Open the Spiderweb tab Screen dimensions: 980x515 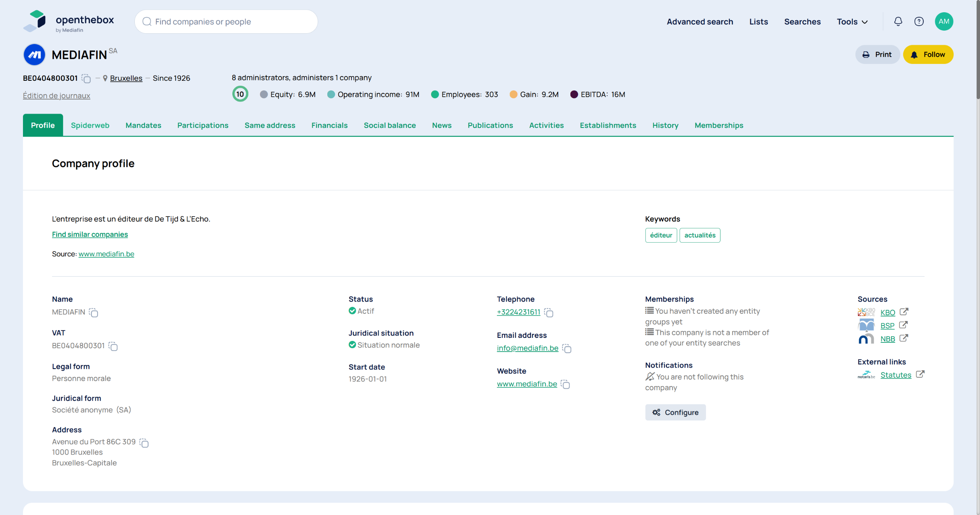90,125
